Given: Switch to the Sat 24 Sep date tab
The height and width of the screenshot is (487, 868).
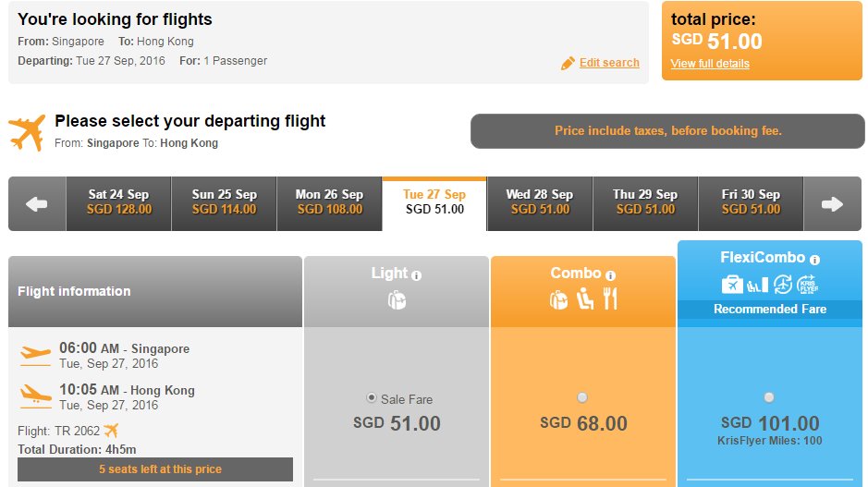Looking at the screenshot, I should tap(118, 203).
